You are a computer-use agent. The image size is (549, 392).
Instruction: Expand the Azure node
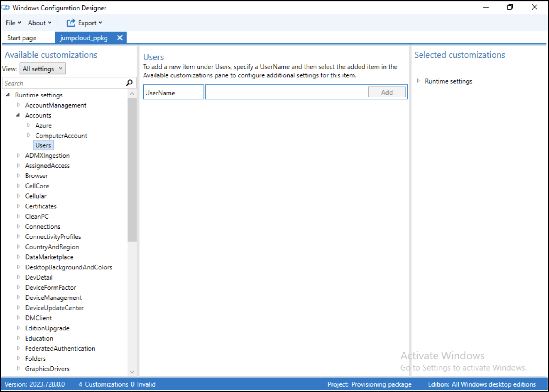click(x=29, y=125)
